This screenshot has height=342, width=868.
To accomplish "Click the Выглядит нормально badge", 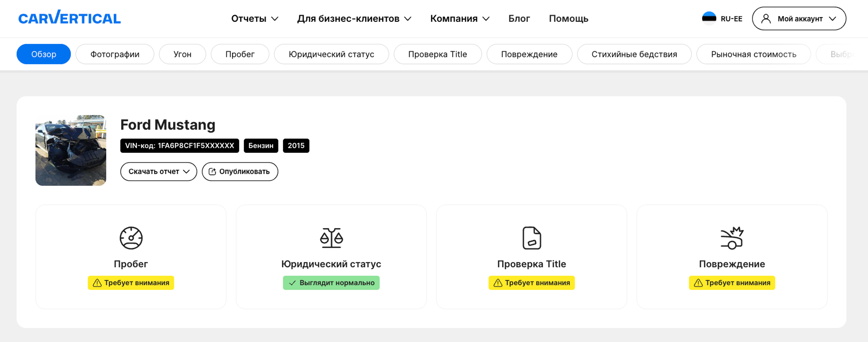I will pos(331,283).
